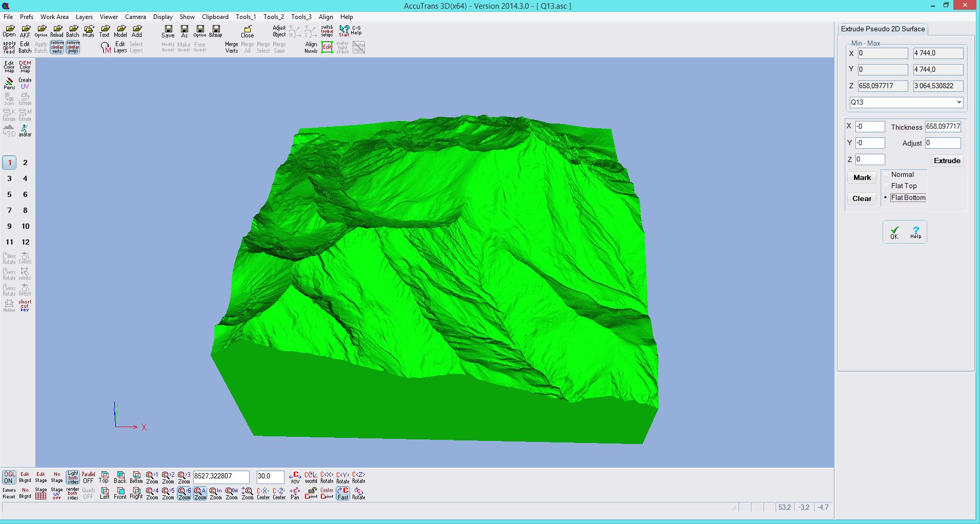980x524 pixels.
Task: Click the Zoom In magnifier icon
Action: (x=216, y=493)
